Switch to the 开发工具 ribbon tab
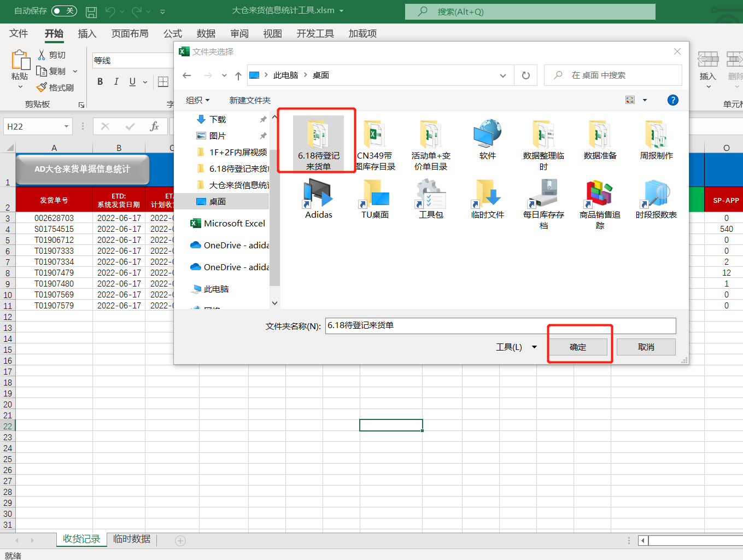Image resolution: width=743 pixels, height=560 pixels. 315,33
